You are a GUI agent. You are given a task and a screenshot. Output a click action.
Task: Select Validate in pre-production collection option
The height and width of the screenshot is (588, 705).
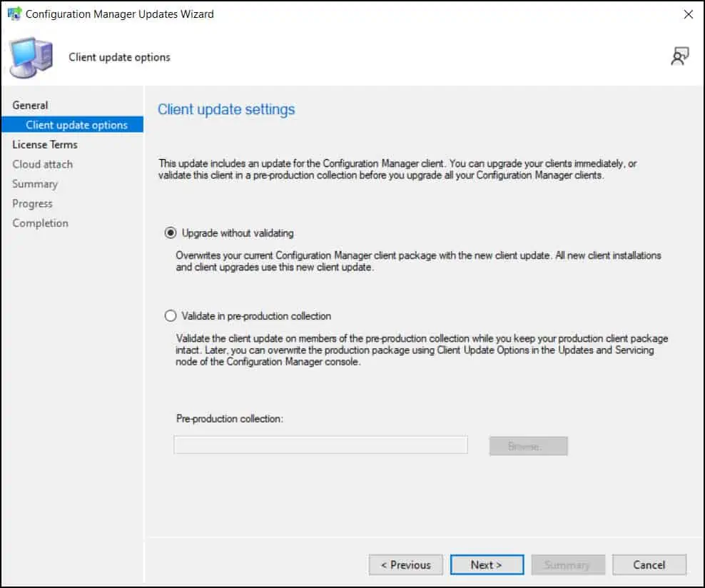tap(171, 316)
